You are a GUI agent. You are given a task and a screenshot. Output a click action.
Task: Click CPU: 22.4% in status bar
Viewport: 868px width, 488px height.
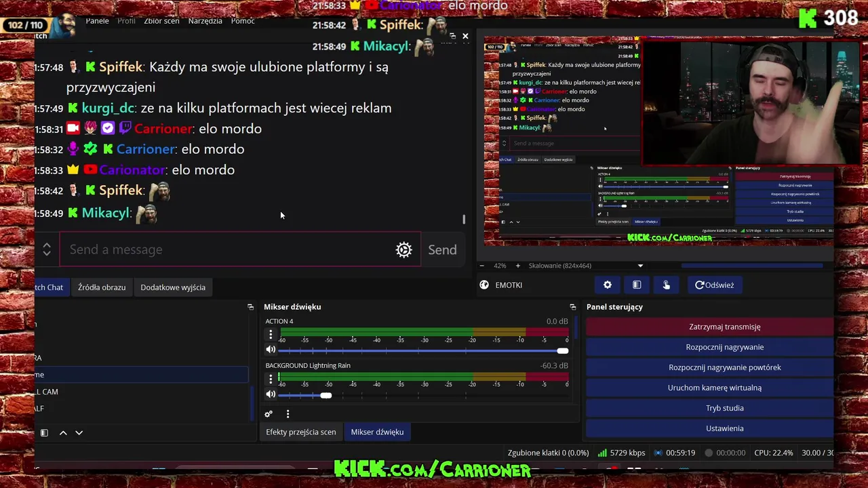click(773, 453)
